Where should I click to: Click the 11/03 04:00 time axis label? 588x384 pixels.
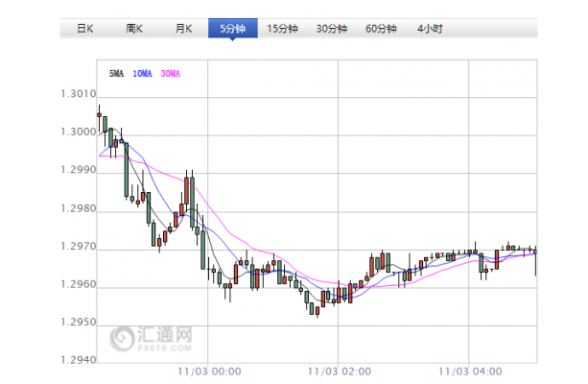click(470, 372)
